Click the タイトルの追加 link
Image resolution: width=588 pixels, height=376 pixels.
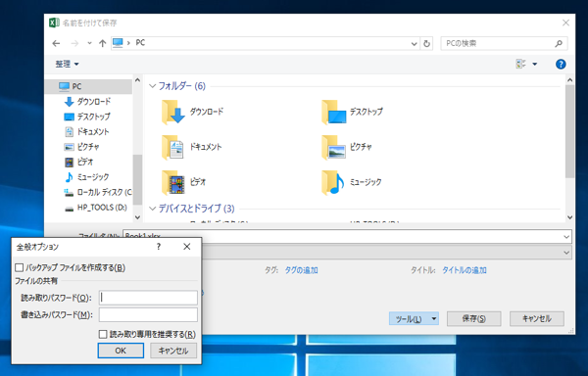click(x=465, y=270)
